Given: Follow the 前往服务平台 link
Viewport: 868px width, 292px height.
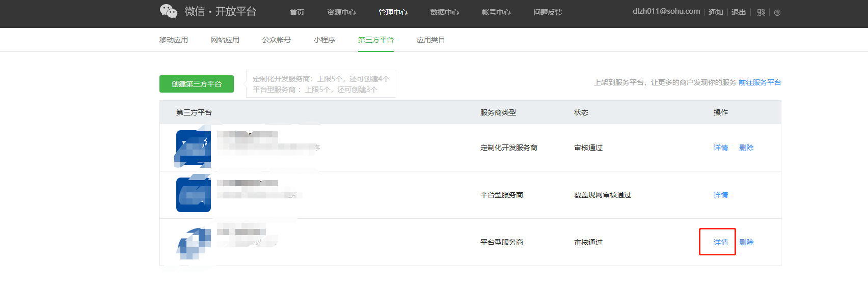Looking at the screenshot, I should (x=759, y=82).
